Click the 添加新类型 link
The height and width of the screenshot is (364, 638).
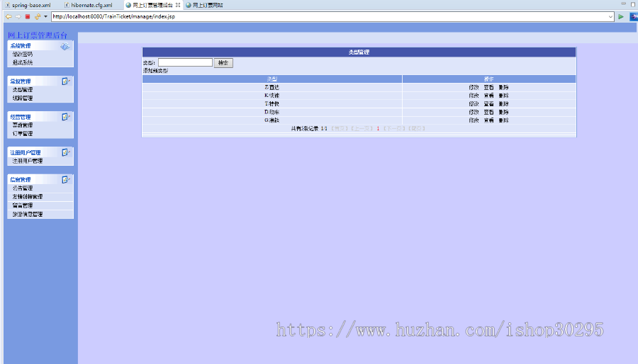point(155,71)
